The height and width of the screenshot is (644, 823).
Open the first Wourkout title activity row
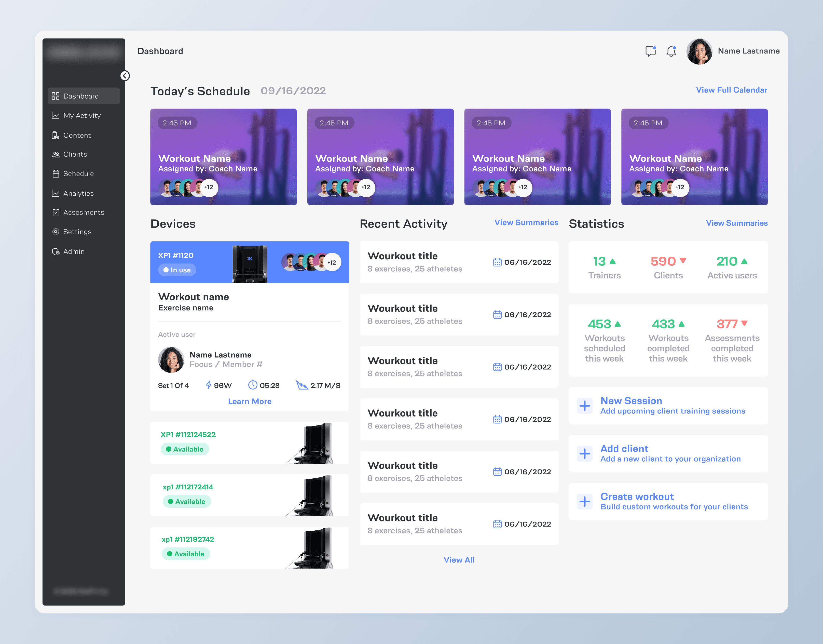(459, 262)
